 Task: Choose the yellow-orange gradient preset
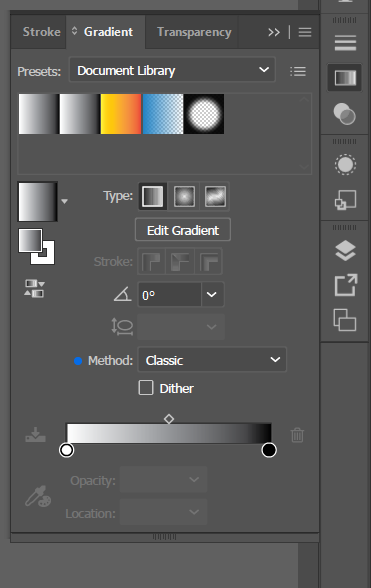[x=121, y=114]
